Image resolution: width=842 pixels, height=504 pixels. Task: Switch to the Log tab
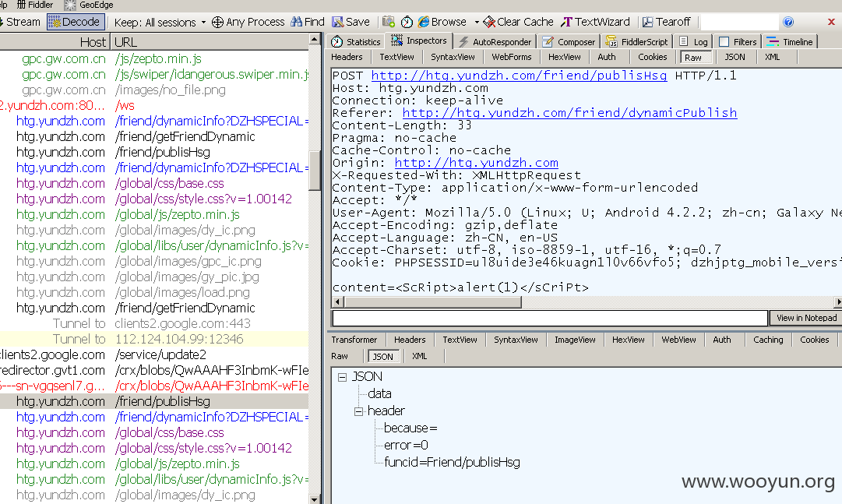pyautogui.click(x=693, y=42)
